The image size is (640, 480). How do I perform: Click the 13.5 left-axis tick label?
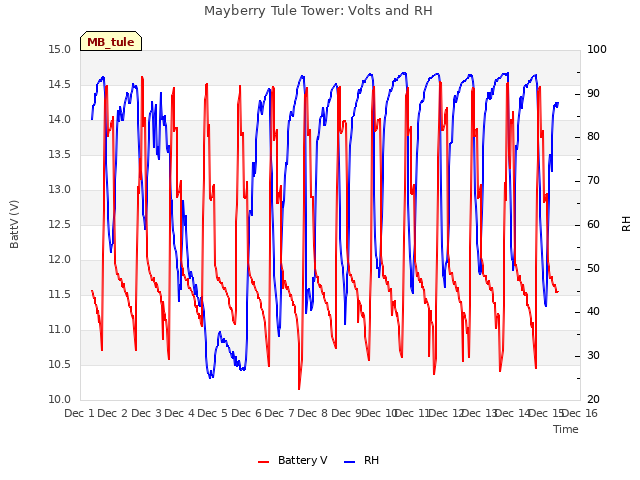(x=59, y=155)
